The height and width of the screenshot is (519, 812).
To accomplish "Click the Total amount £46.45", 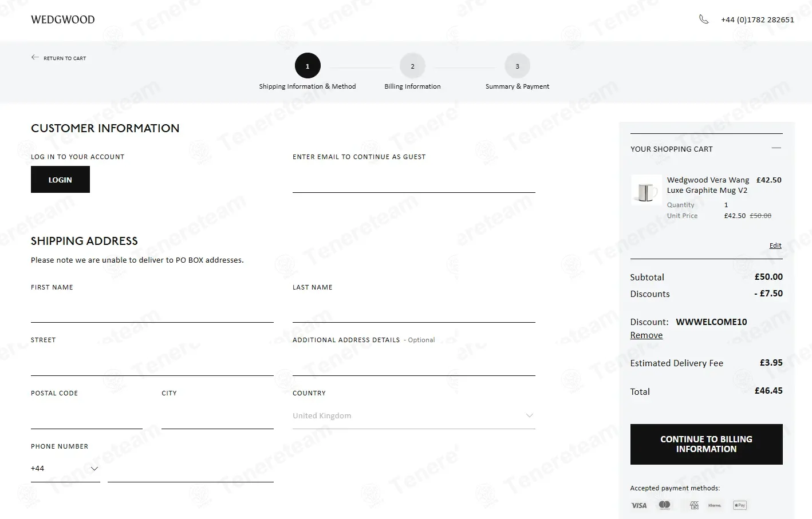I will (768, 391).
